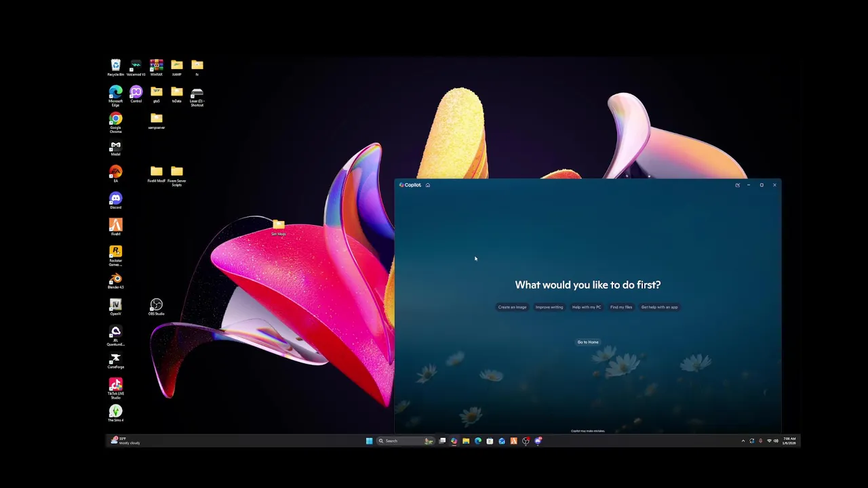Select the TikTok LIVE Studio shortcut

point(115,389)
